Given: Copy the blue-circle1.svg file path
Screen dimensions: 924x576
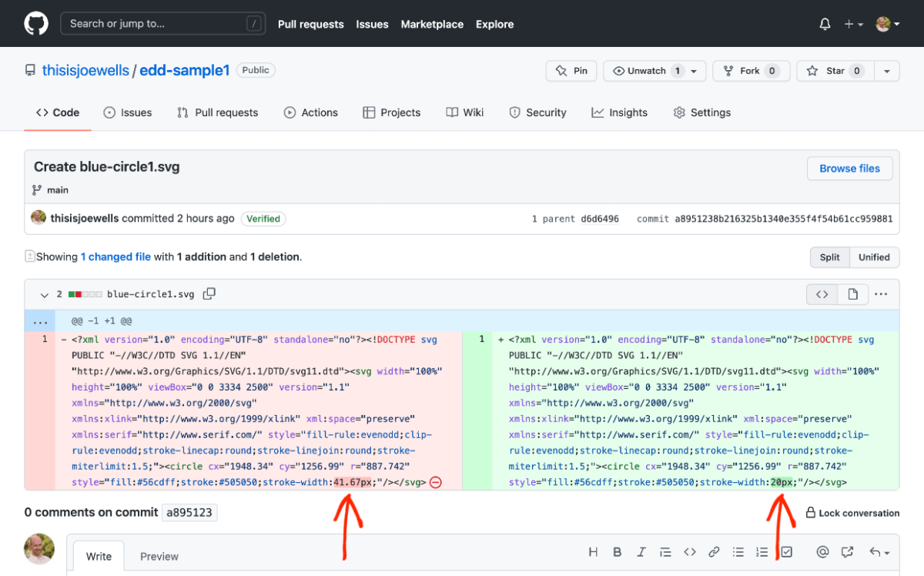Looking at the screenshot, I should [208, 293].
